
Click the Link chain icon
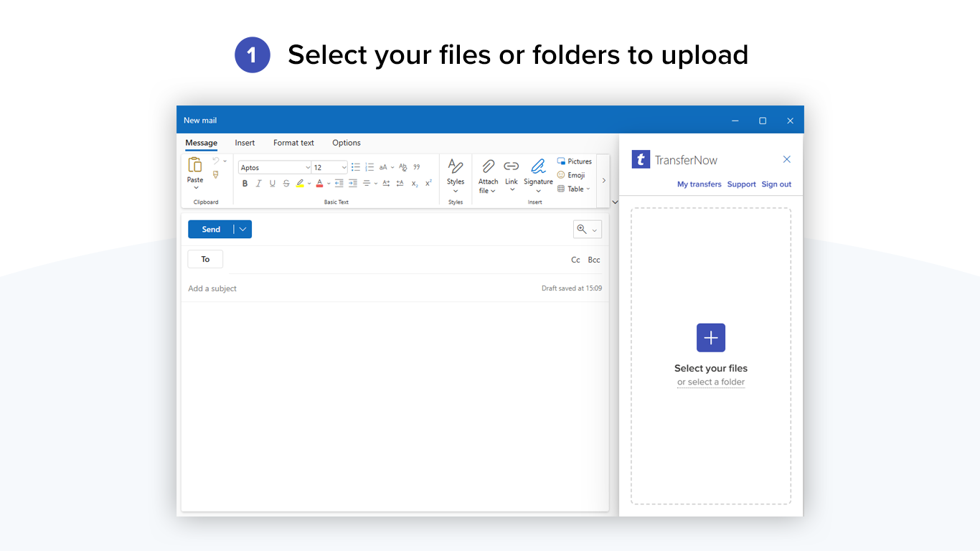(512, 166)
